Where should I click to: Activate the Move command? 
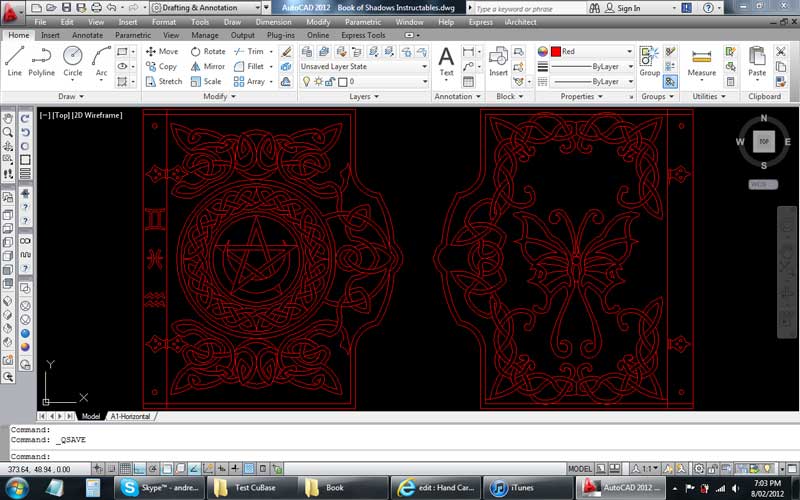162,51
